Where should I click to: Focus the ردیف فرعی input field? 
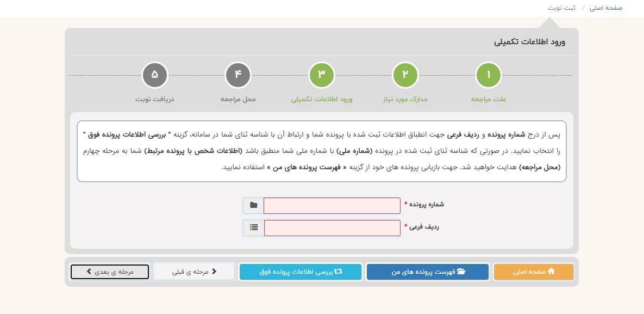(332, 228)
